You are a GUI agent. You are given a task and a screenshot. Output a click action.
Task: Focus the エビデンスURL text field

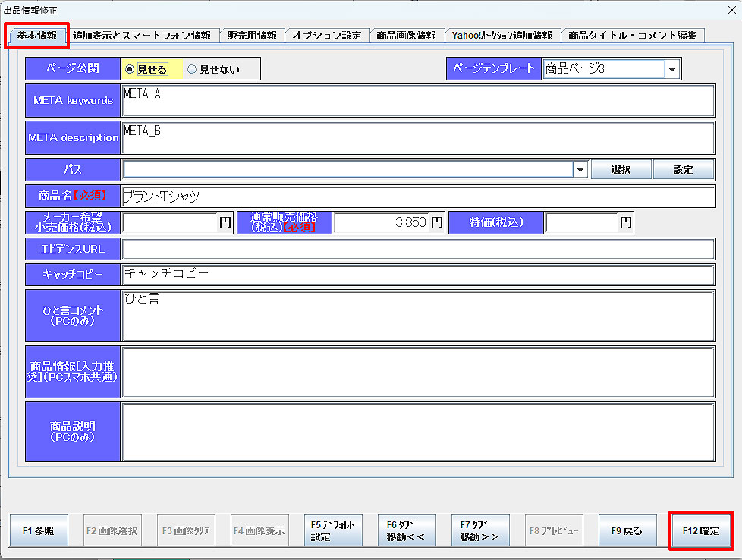pos(417,249)
